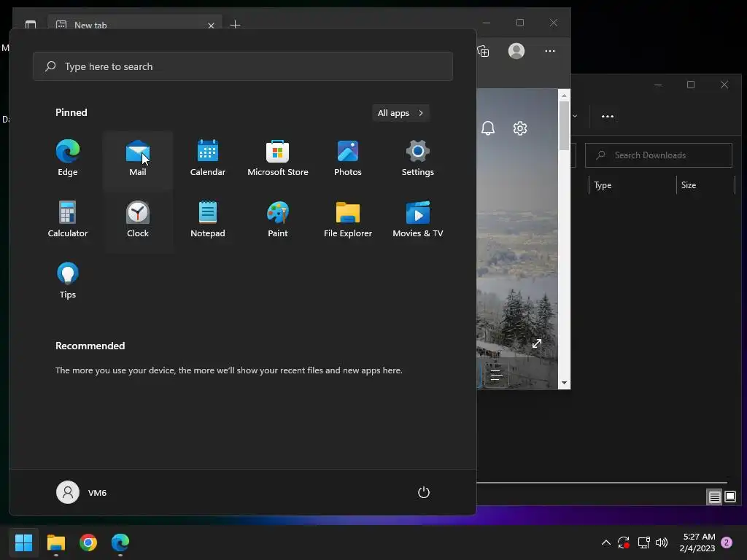Screen dimensions: 747x560
Task: Click the sync status tray icon
Action: pos(624,542)
